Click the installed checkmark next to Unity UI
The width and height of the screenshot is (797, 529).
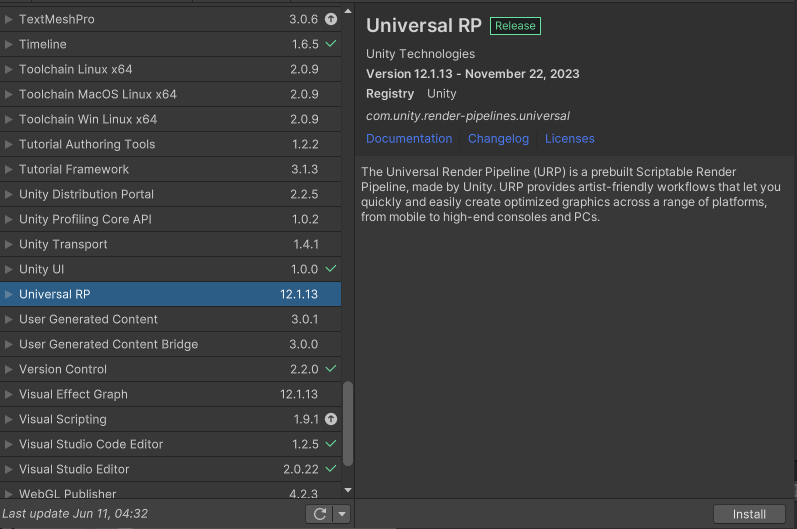(331, 268)
